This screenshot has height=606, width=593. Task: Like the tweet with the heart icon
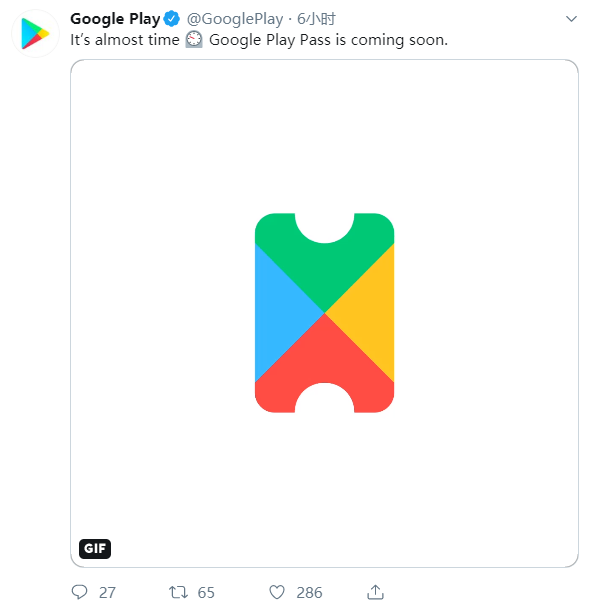277,592
